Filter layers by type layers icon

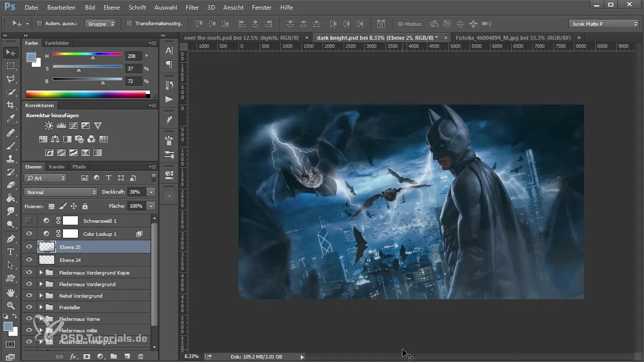coord(109,178)
